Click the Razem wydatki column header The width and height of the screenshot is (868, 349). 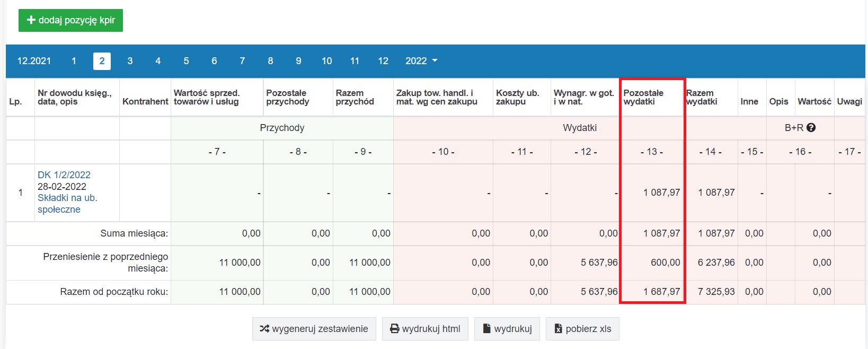click(702, 97)
